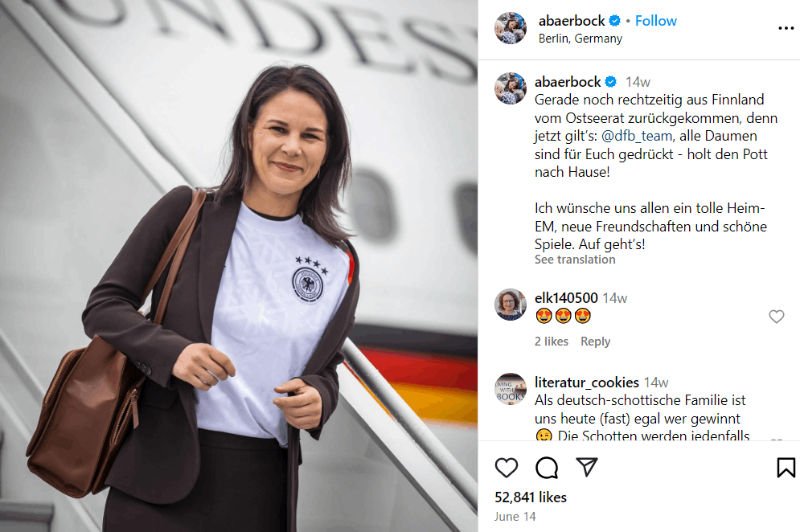Open literatur_cookies avatar icon
The width and height of the screenshot is (800, 532).
tap(511, 389)
